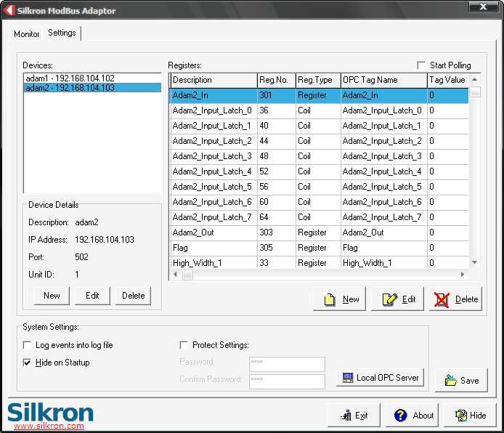The height and width of the screenshot is (433, 504).
Task: Click the registers table scroll up arrow
Action: (474, 79)
